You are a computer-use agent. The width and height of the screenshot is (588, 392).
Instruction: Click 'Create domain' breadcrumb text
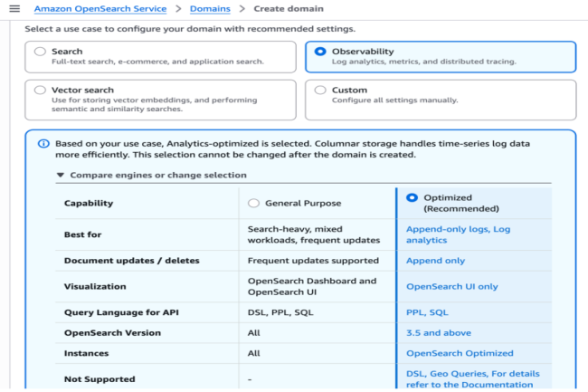tap(289, 9)
